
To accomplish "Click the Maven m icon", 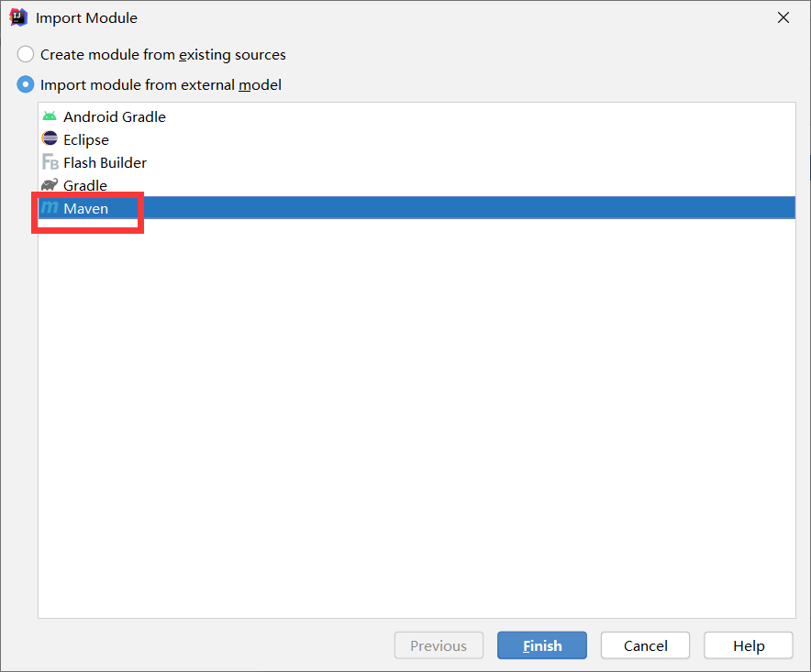I will point(50,208).
